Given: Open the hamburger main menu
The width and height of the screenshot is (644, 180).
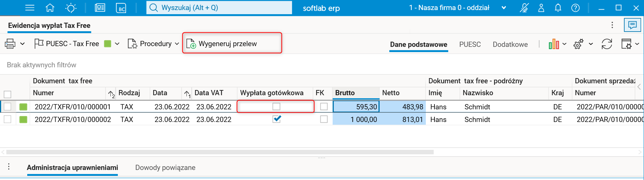Looking at the screenshot, I should coord(30,8).
